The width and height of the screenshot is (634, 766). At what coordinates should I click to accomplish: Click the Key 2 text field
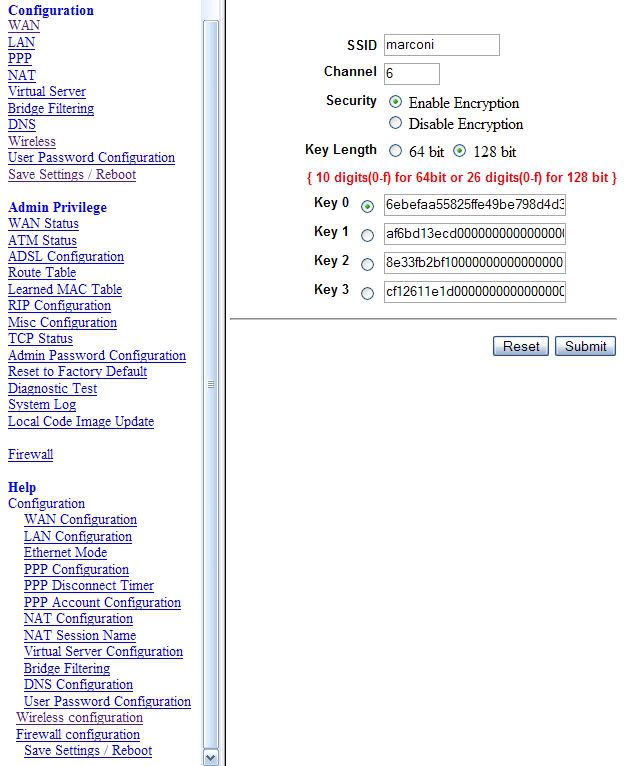point(475,263)
